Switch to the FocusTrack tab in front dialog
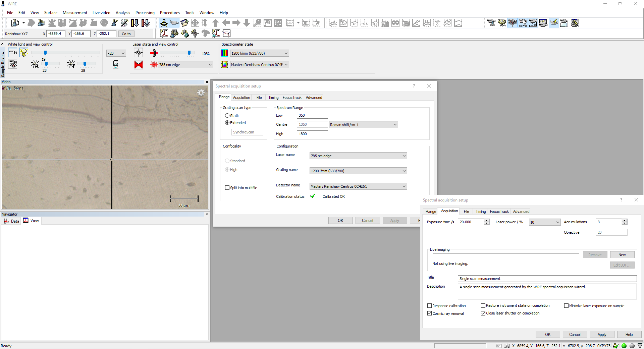 pyautogui.click(x=499, y=212)
